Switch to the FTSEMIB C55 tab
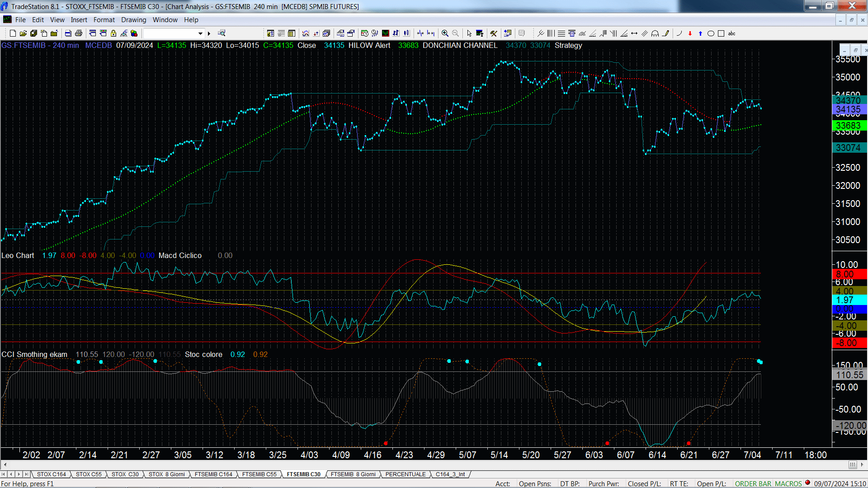The width and height of the screenshot is (868, 488). [259, 474]
